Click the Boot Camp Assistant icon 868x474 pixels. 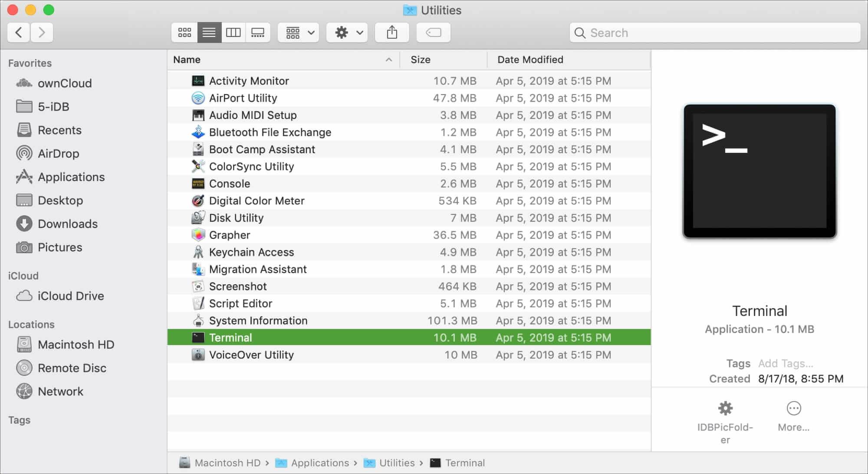(x=198, y=149)
